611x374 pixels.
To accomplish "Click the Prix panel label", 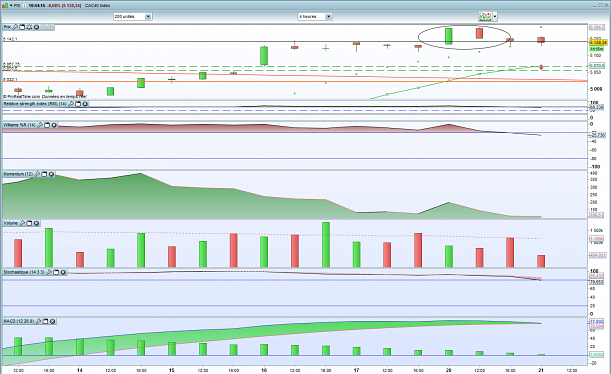I will (7, 27).
